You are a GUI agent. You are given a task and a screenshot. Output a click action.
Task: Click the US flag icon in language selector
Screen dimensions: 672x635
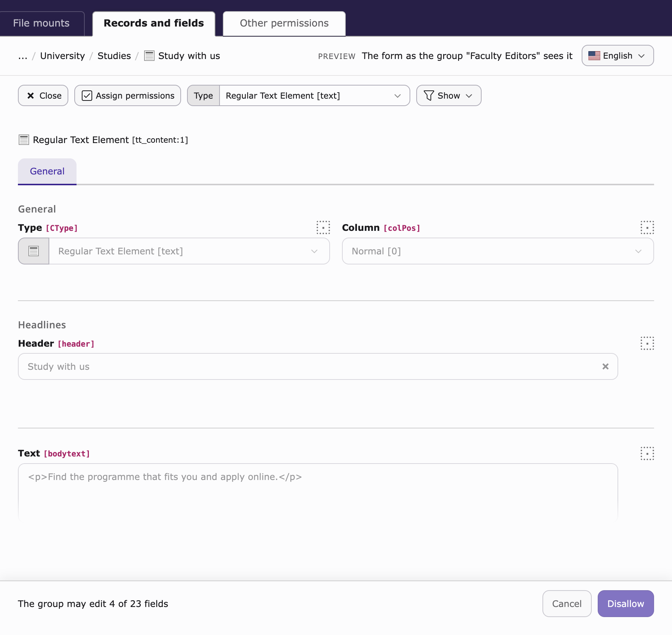[x=594, y=56]
